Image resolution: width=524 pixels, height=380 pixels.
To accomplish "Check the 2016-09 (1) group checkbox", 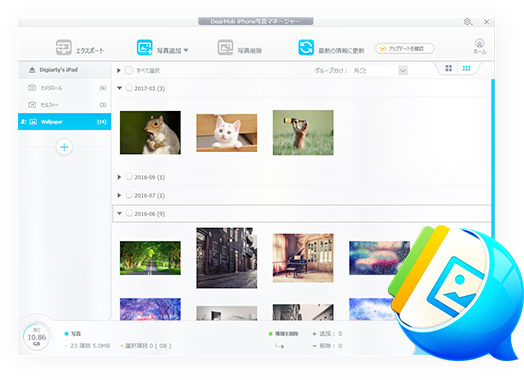I will (x=129, y=176).
